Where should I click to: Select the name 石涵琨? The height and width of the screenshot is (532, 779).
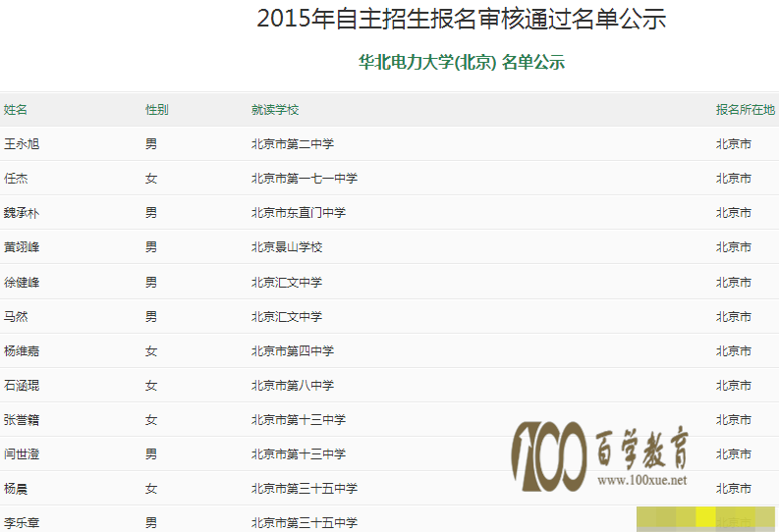22,386
